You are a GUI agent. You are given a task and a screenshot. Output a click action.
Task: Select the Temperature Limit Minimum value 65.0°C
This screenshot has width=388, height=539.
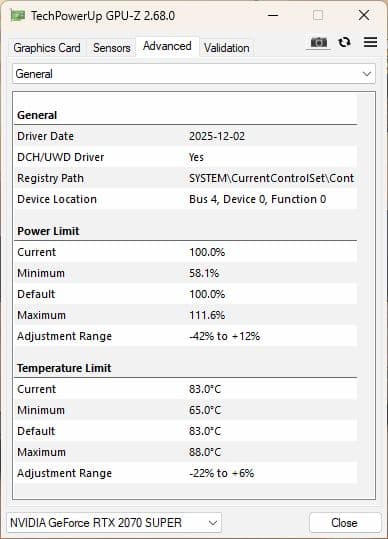pos(205,410)
